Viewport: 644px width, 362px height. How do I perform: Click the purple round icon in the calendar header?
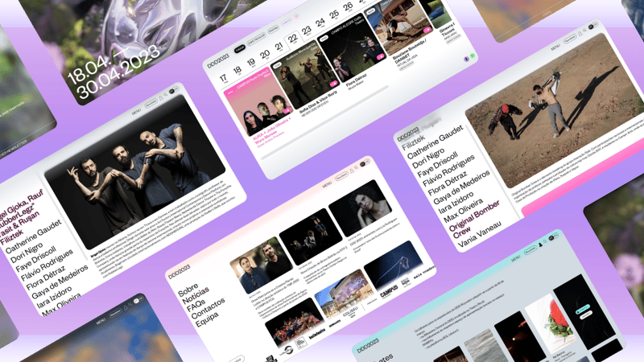point(464,59)
